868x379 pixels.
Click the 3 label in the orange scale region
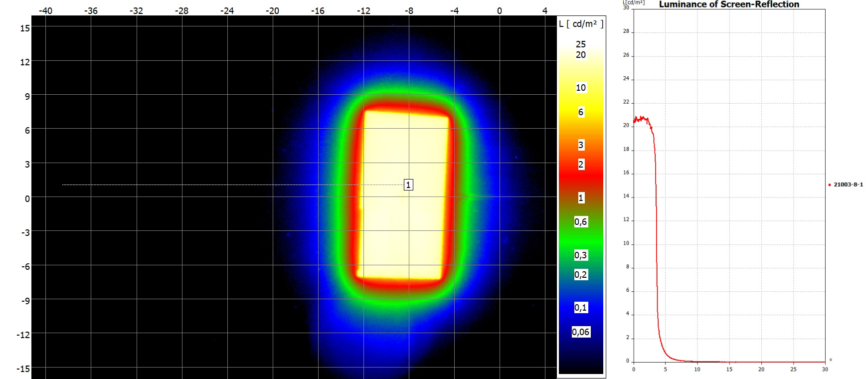[x=581, y=145]
